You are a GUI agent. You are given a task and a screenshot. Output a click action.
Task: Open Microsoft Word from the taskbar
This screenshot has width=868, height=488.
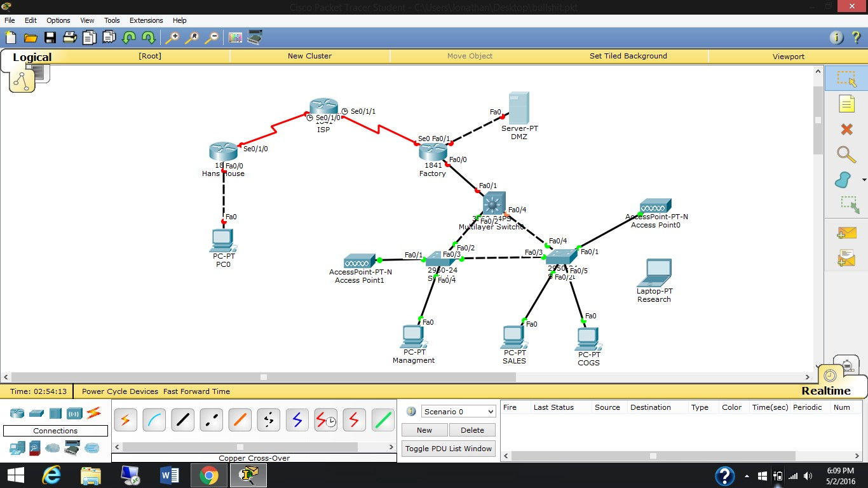point(170,475)
